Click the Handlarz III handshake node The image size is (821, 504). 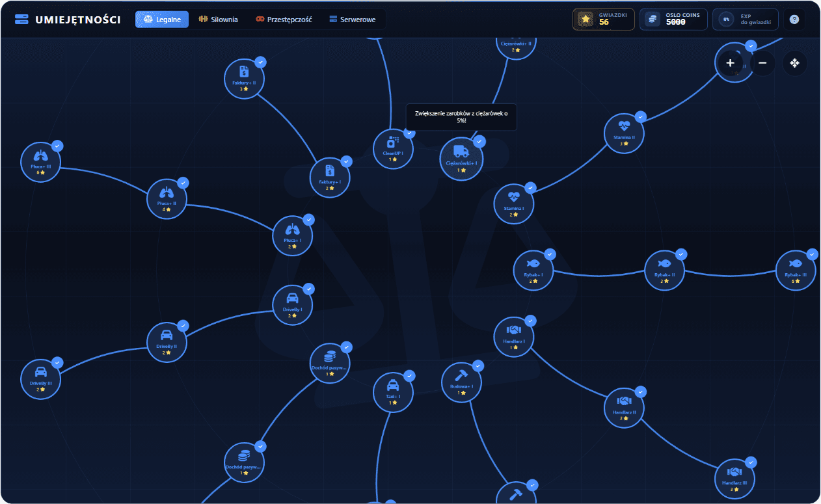(x=734, y=479)
